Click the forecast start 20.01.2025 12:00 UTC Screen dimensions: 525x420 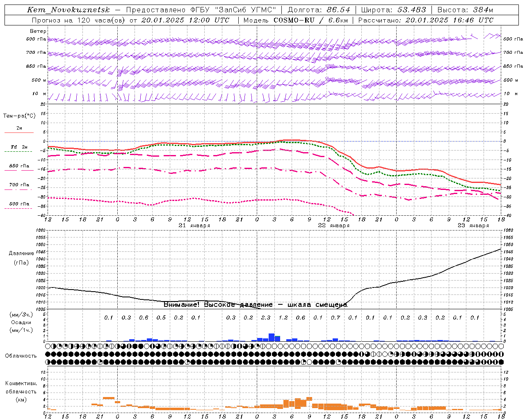pyautogui.click(x=185, y=20)
